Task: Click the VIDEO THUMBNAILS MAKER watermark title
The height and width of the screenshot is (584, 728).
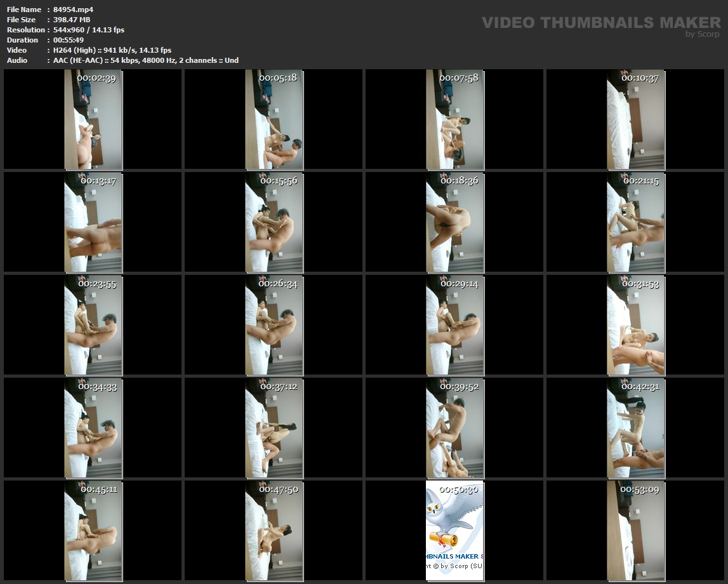Action: click(x=600, y=23)
